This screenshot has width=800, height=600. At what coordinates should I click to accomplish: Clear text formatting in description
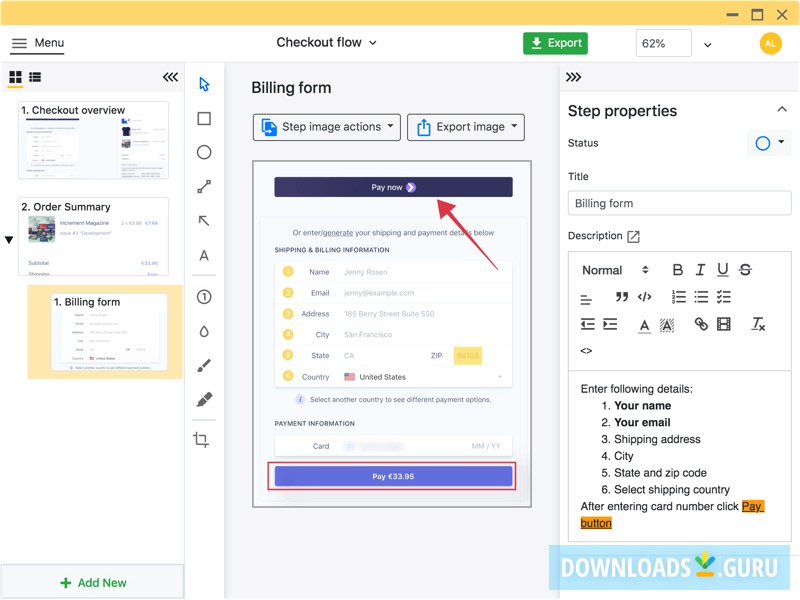(x=758, y=324)
